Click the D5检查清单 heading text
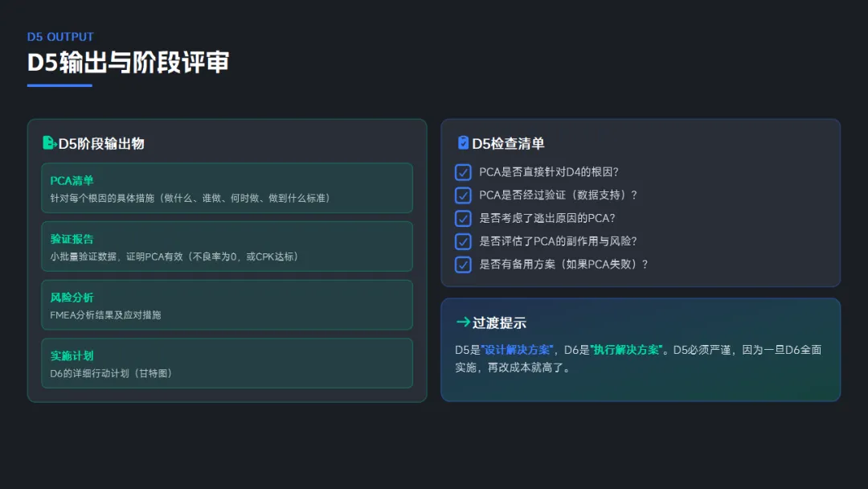The image size is (868, 489). click(508, 144)
